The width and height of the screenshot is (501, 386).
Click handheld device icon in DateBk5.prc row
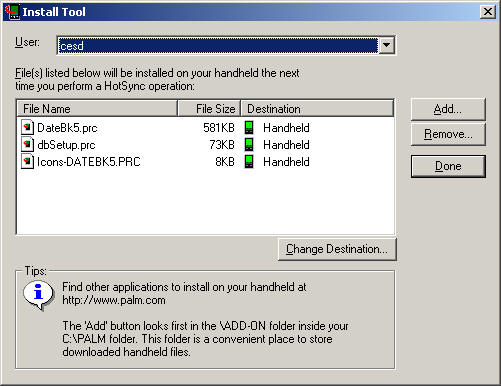point(249,128)
